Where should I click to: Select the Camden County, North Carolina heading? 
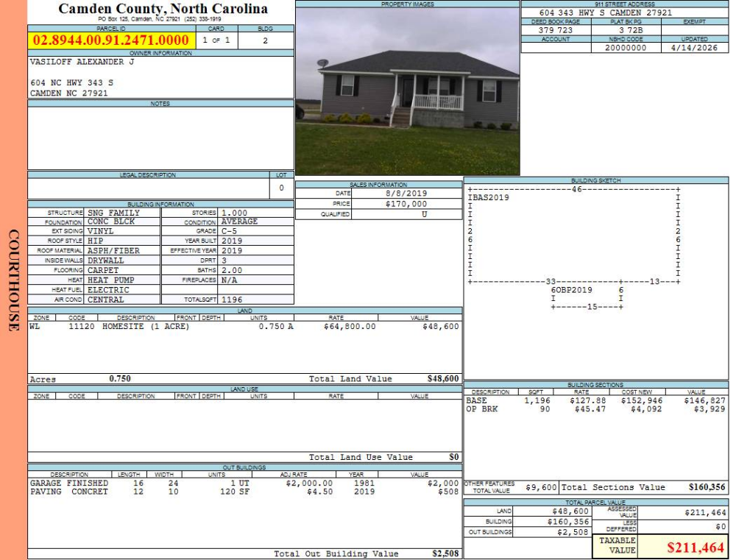click(x=163, y=8)
